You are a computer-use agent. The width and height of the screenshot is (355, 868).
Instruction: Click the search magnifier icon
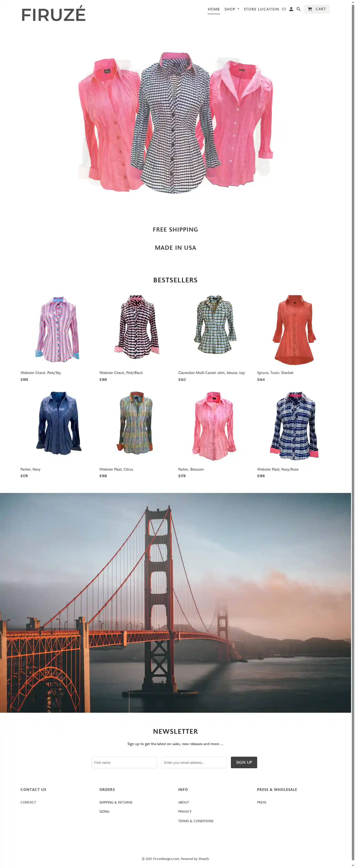(x=298, y=9)
